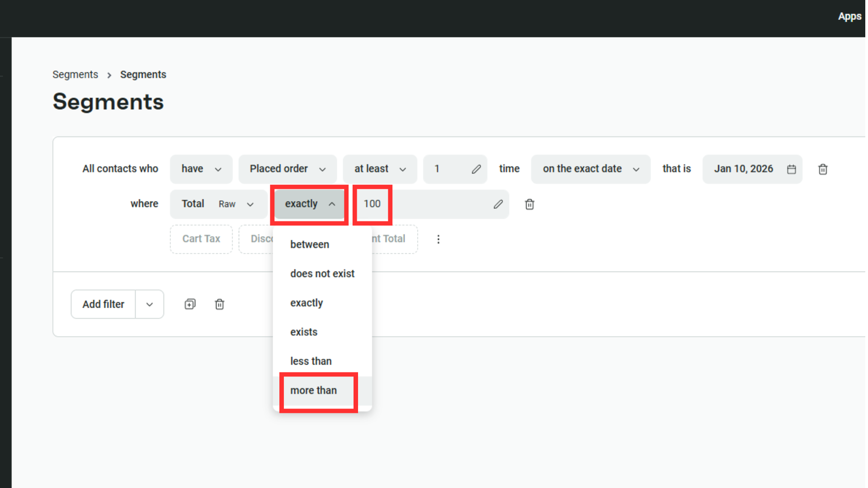This screenshot has height=488, width=868.
Task: Click duplicate filter group icon
Action: (190, 304)
